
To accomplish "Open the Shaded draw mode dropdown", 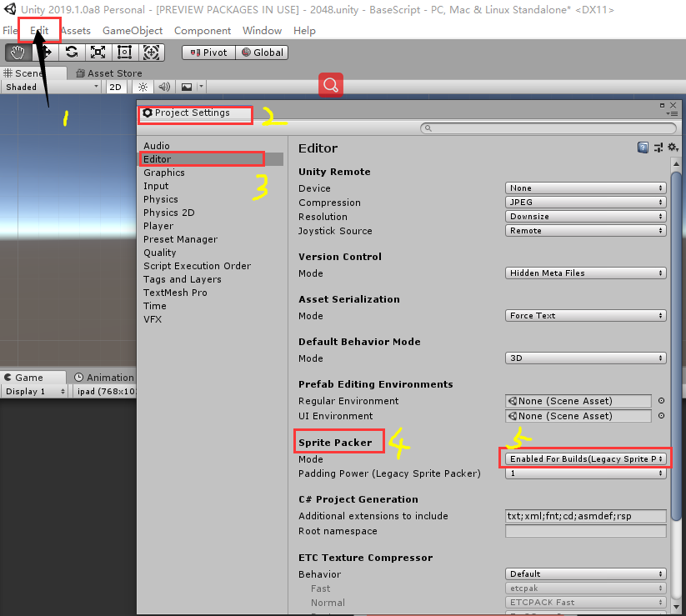I will 52,87.
